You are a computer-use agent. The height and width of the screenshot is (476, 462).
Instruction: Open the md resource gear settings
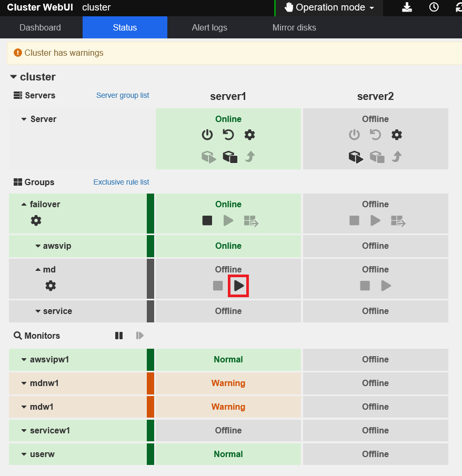coord(51,286)
